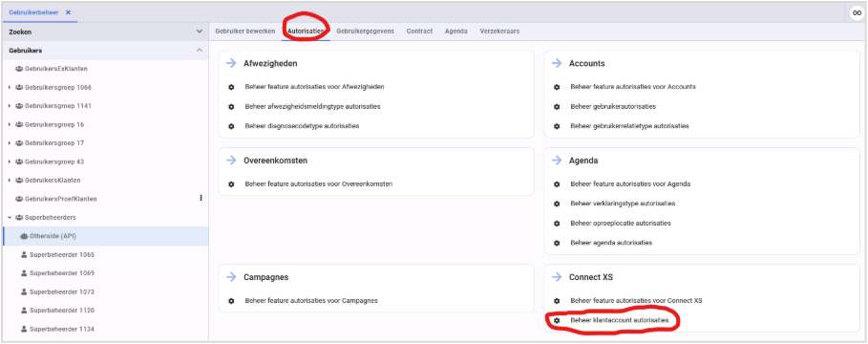Collapse the Superbeheerders tree arrow
Viewport: 868px width, 344px height.
(10, 218)
